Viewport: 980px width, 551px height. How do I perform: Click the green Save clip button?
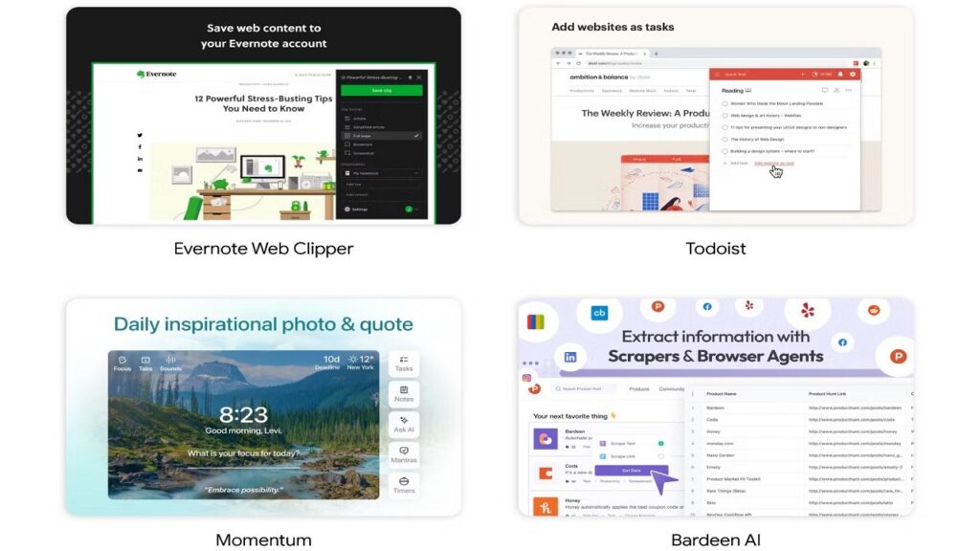coord(381,91)
